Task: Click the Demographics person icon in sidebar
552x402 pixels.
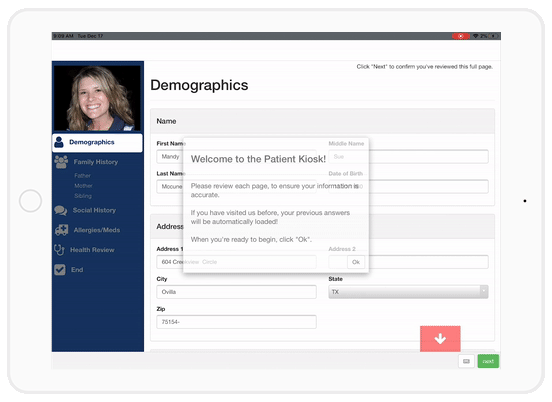Action: click(59, 142)
